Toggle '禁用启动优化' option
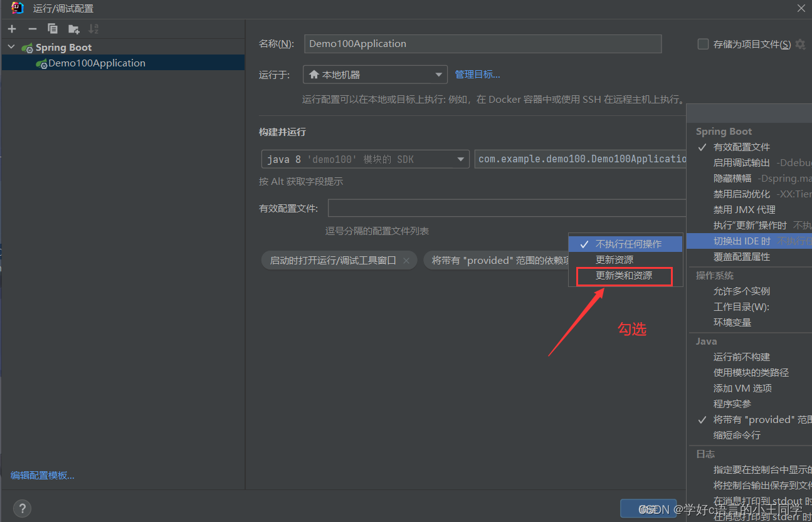This screenshot has height=522, width=812. [x=750, y=194]
